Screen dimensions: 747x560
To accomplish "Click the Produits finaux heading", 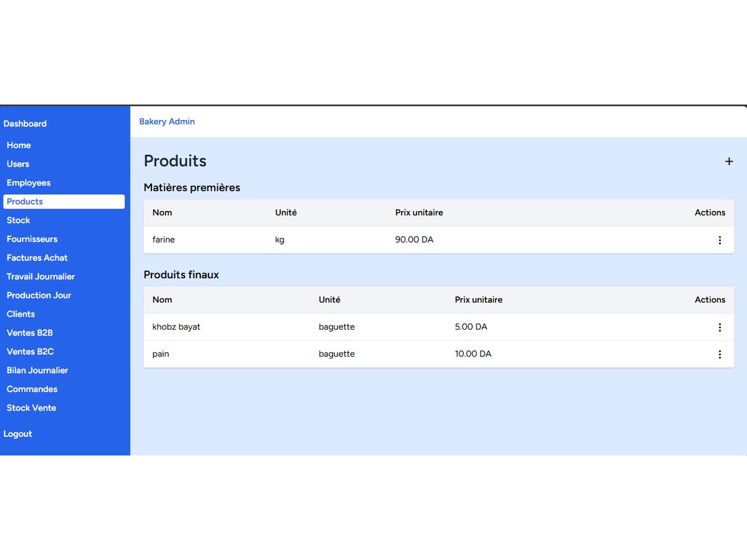I will 181,274.
